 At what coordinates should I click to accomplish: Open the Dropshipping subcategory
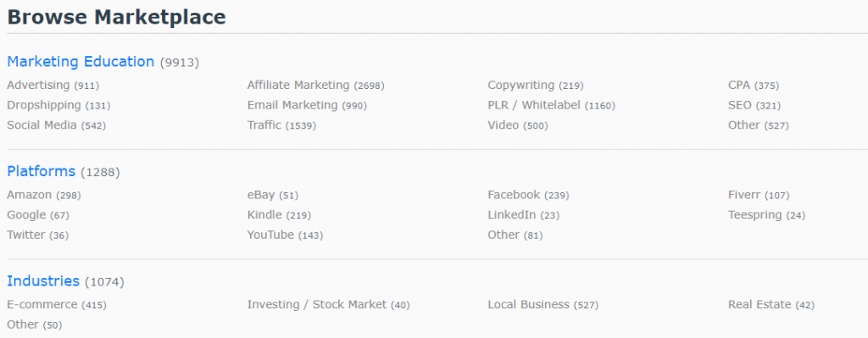44,105
